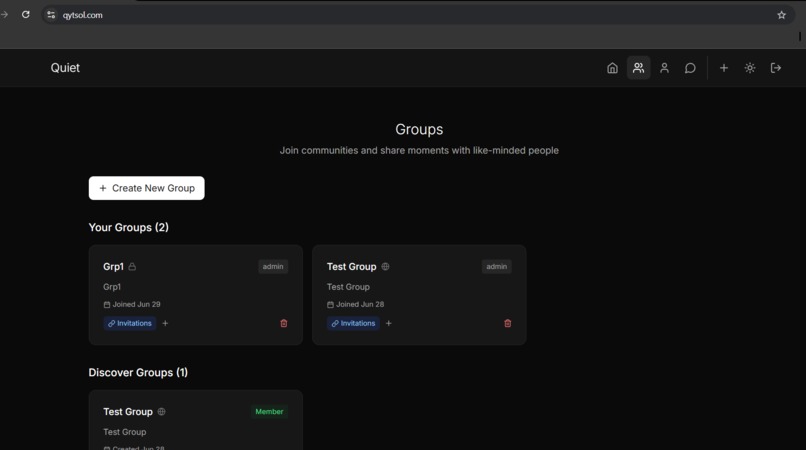Click 'Joined Jun 28' text
806x450 pixels.
click(x=360, y=304)
